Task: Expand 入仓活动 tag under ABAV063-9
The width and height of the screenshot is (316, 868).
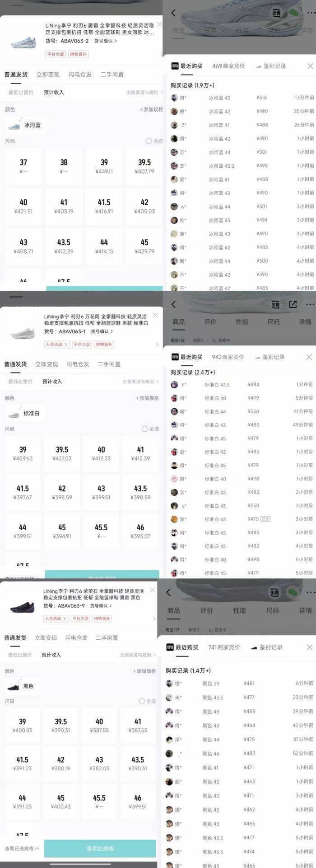Action: click(x=56, y=618)
